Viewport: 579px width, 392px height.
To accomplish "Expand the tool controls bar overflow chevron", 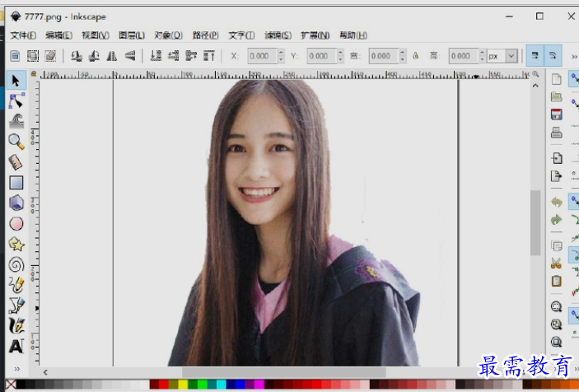I will tap(574, 57).
